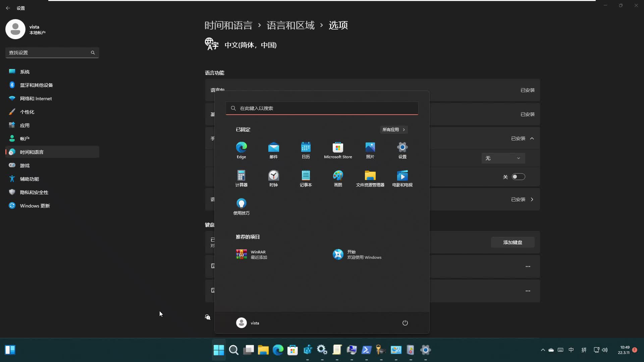Screen dimensions: 644x362
Task: Click 添加键盘 button
Action: (513, 242)
